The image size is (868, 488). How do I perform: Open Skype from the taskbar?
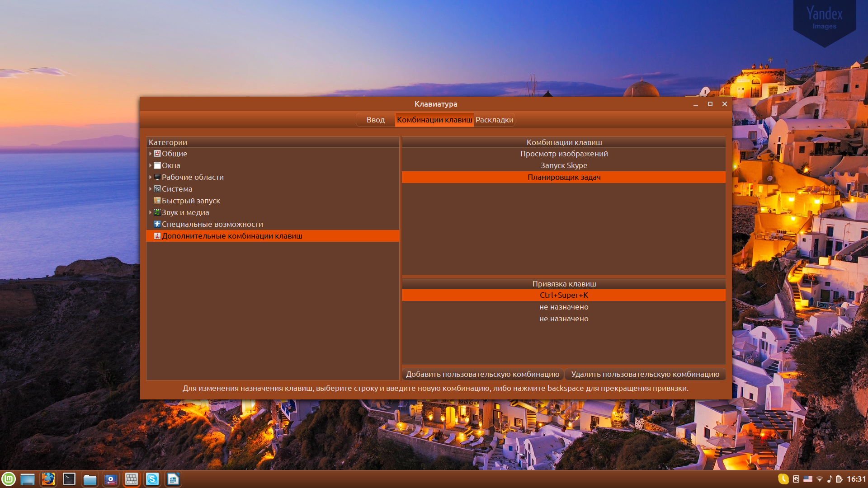click(x=152, y=479)
